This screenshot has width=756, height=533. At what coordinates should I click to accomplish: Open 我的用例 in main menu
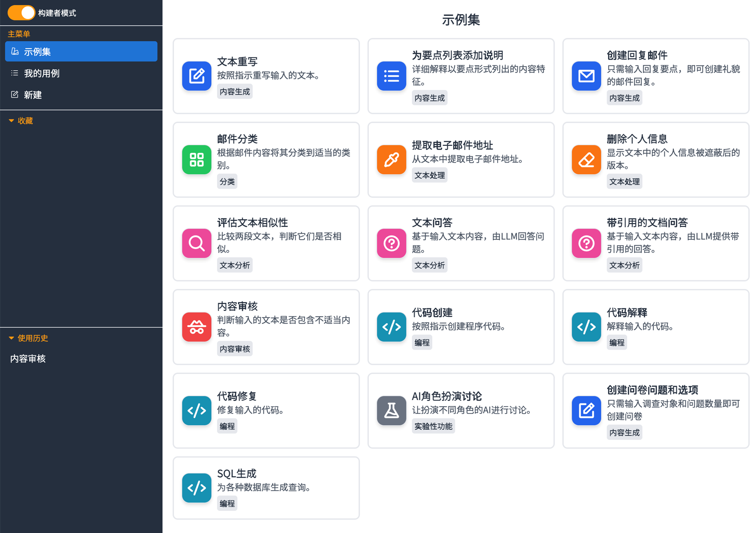(x=41, y=73)
